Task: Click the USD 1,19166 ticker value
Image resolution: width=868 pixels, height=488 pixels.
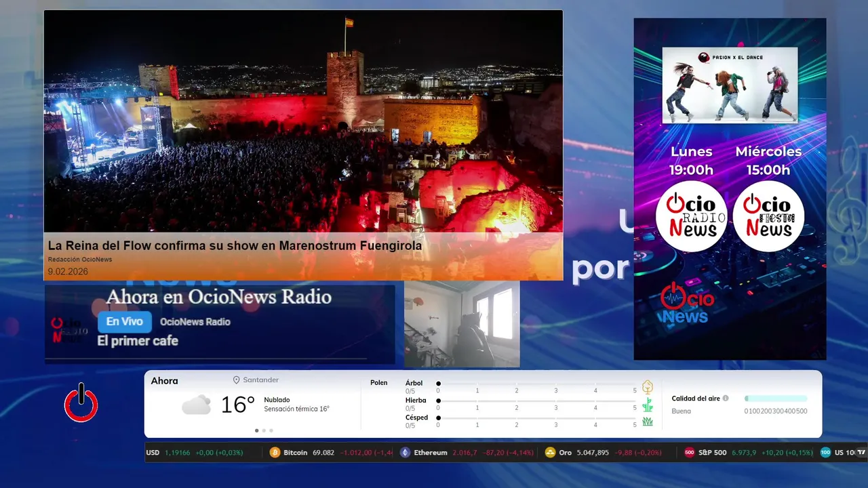Action: click(x=177, y=453)
